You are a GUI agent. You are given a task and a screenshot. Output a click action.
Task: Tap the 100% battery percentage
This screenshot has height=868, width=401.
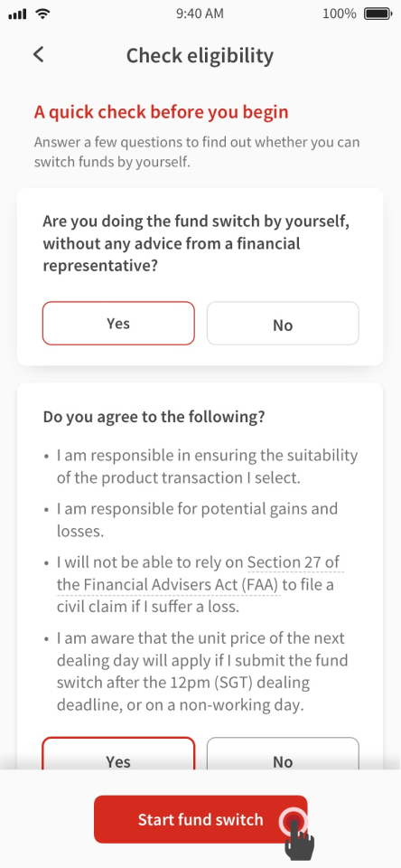tap(339, 14)
